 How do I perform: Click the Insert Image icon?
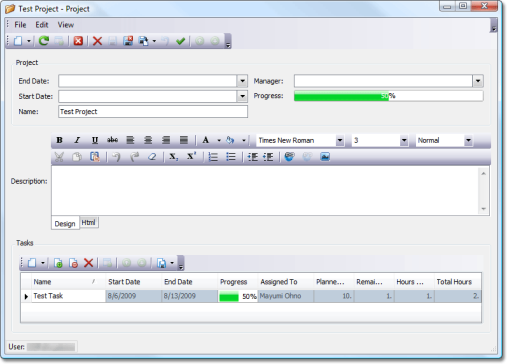coord(325,157)
